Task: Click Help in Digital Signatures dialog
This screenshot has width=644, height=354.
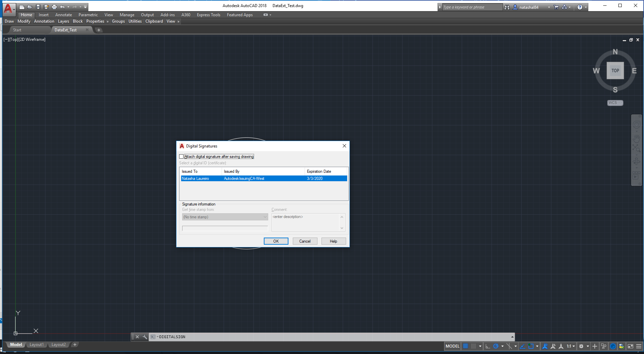Action: (x=334, y=241)
